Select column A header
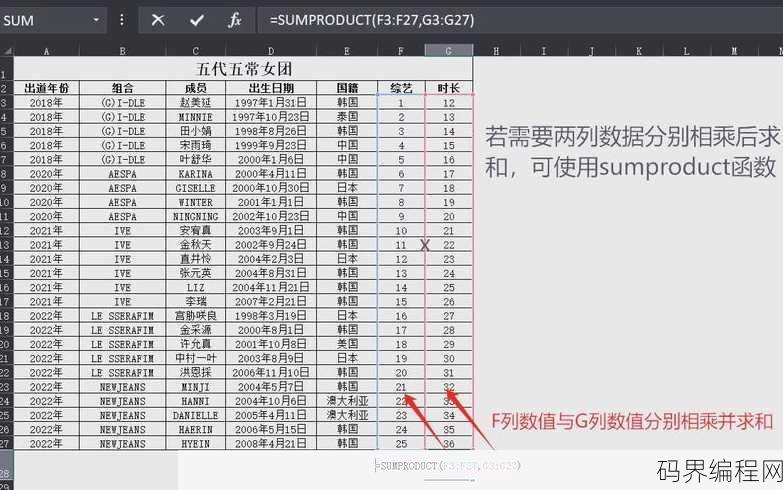Screen dimensions: 783x490 [x=46, y=50]
